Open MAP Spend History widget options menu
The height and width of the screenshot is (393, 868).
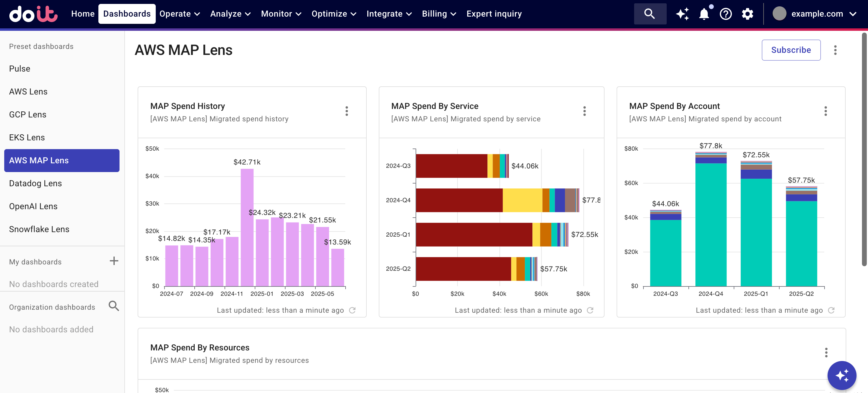(346, 111)
